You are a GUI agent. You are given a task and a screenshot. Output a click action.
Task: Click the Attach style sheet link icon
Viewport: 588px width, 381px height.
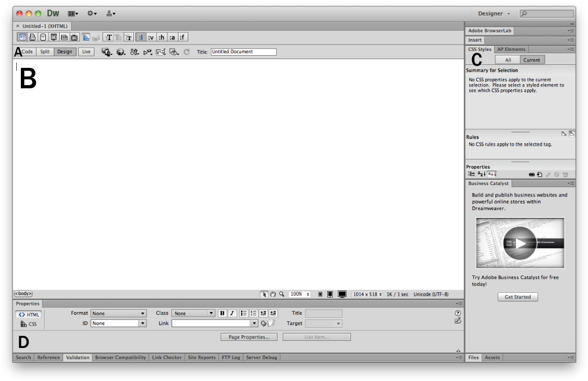[x=531, y=175]
